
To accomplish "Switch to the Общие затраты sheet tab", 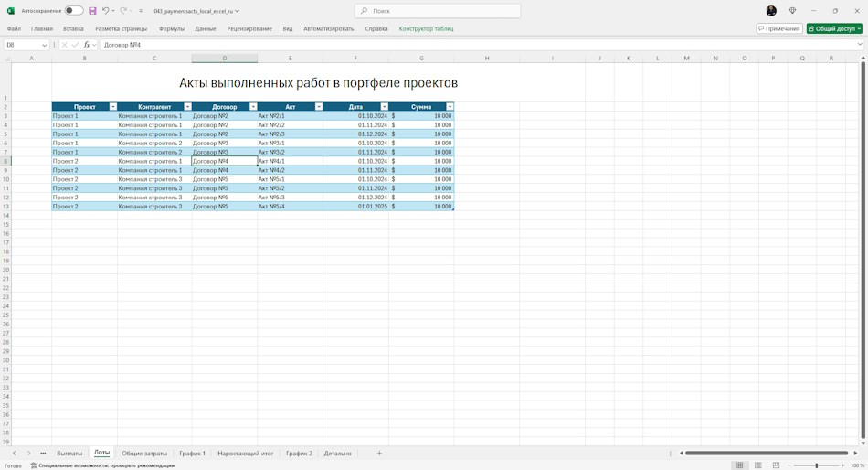I will click(144, 454).
